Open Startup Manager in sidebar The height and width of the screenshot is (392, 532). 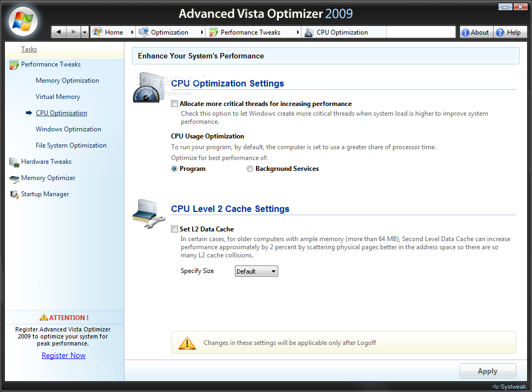(45, 194)
